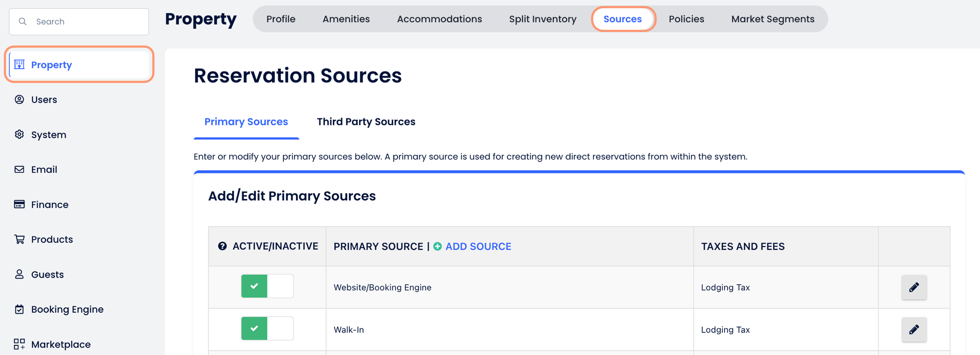
Task: Click pencil icon for Walk-In source
Action: (914, 330)
